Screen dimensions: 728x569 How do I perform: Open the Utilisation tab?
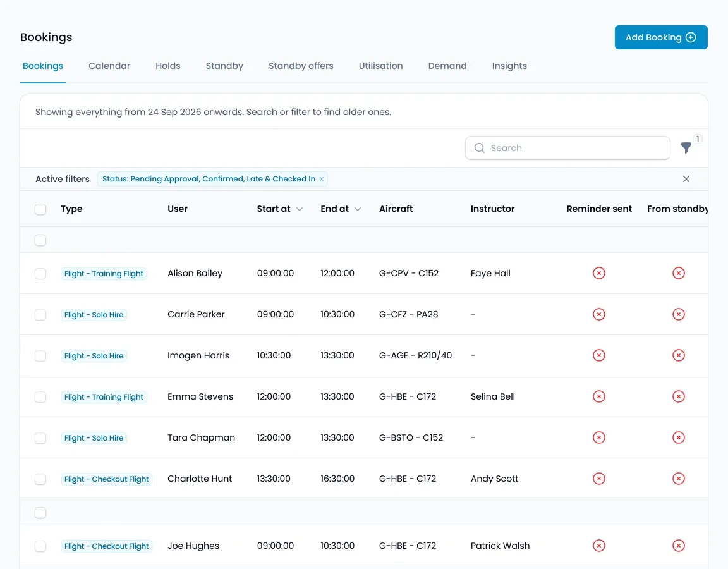[x=380, y=66]
